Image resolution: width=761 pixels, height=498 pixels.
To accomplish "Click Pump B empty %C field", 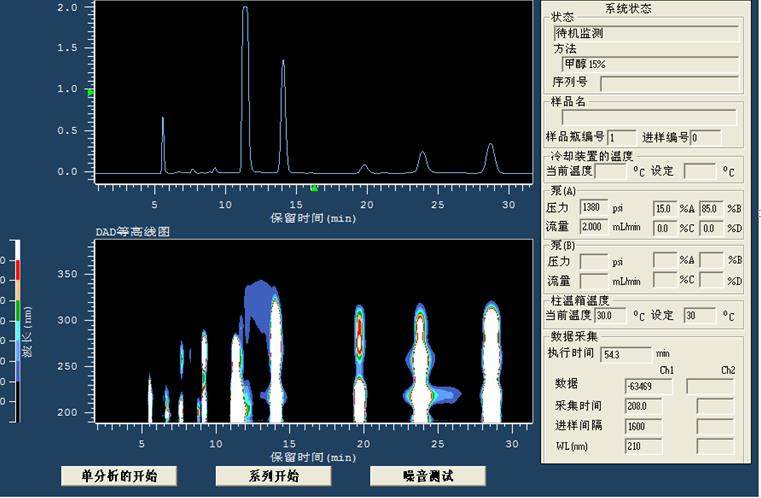I will (664, 280).
